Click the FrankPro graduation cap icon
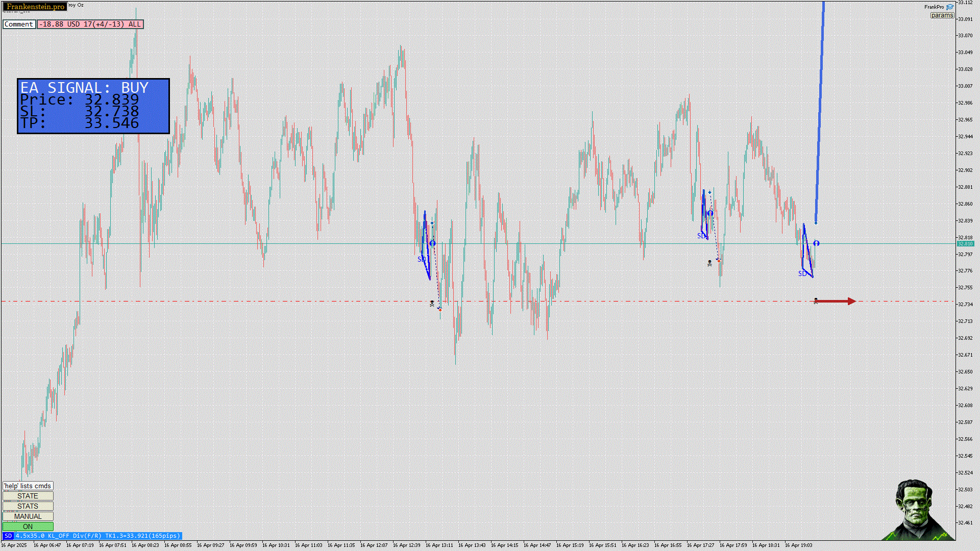Viewport: 980px width, 551px height. [x=950, y=7]
